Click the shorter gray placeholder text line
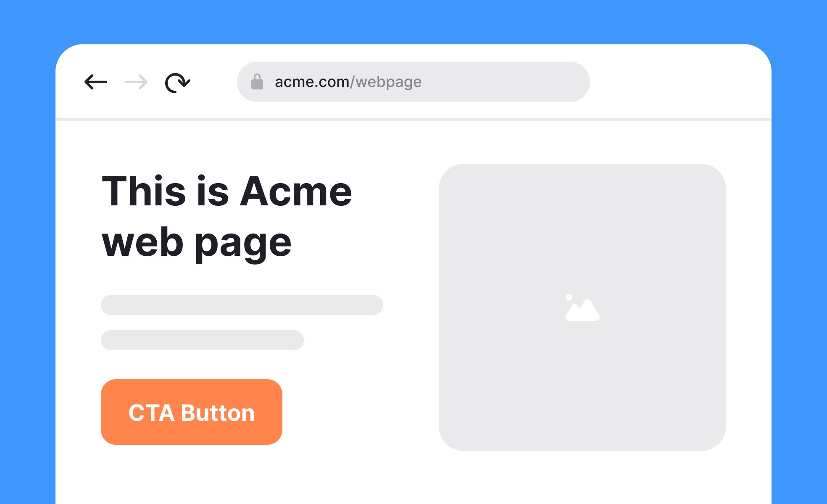The width and height of the screenshot is (827, 504). coord(202,340)
